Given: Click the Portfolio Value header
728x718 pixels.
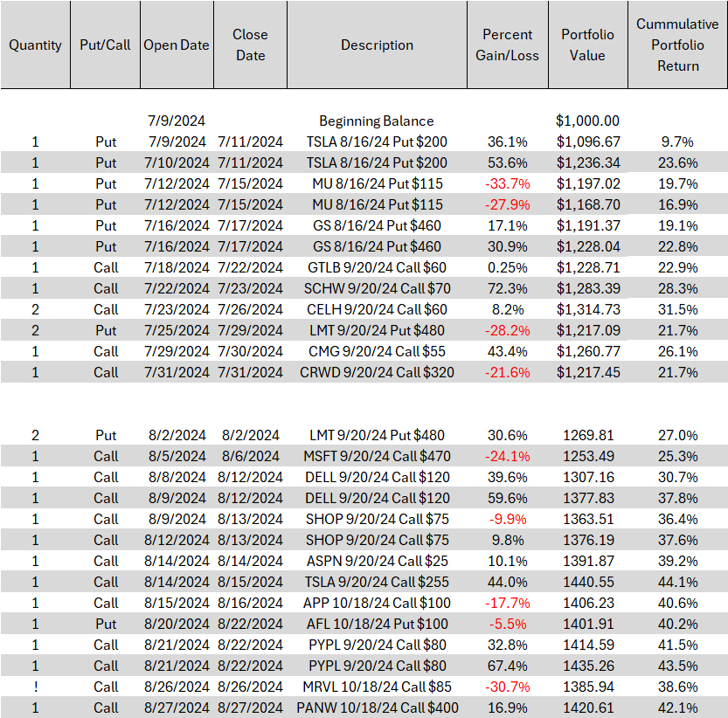Looking at the screenshot, I should coord(588,45).
